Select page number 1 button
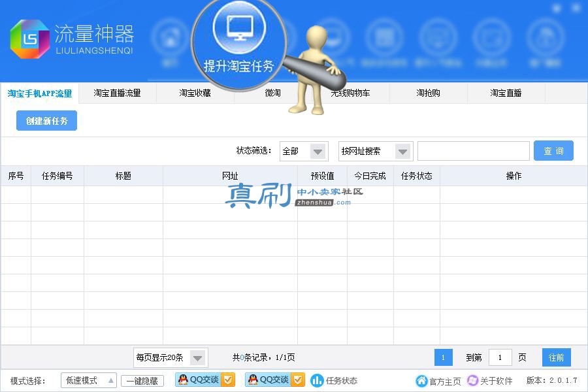 pos(443,357)
